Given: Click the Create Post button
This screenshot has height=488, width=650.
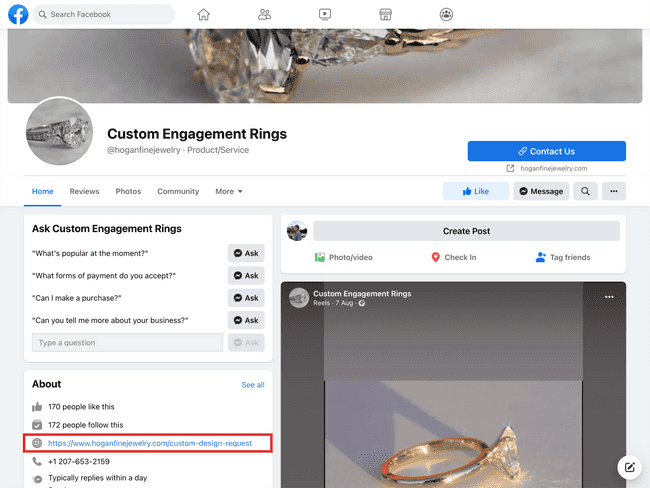Looking at the screenshot, I should (x=466, y=231).
